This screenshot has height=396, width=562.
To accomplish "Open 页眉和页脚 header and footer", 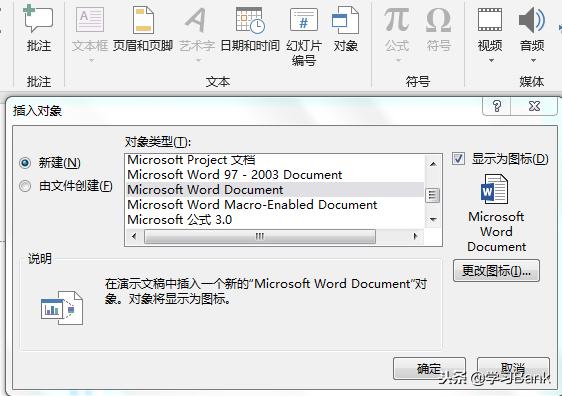I will (143, 20).
